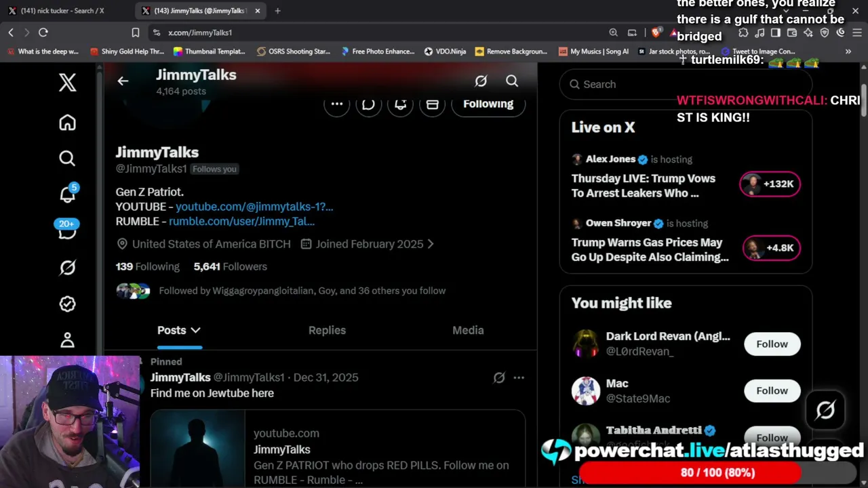Viewport: 868px width, 488px height.
Task: Expand Joined February 2025 chevron
Action: [x=431, y=244]
